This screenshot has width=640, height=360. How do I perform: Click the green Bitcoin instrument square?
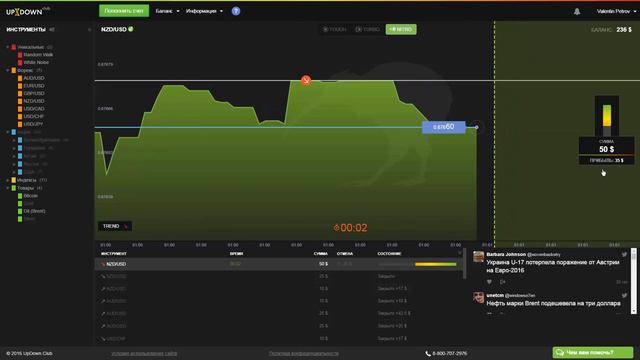pos(20,196)
